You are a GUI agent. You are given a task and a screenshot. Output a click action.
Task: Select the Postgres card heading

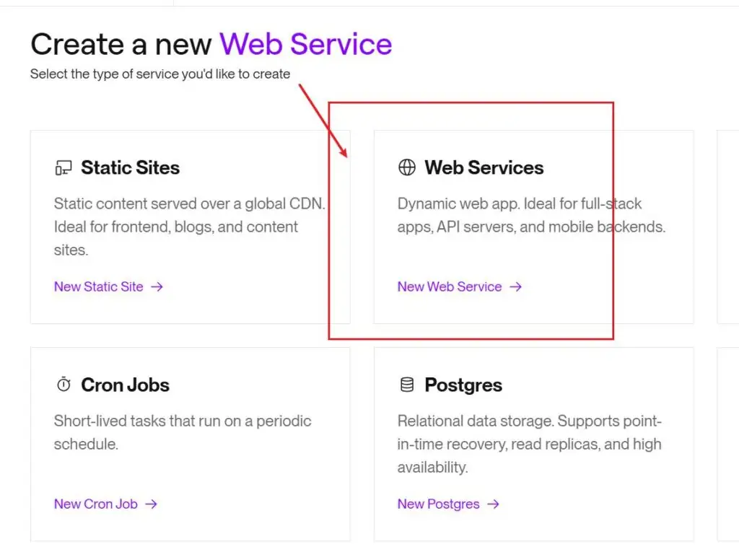coord(463,385)
